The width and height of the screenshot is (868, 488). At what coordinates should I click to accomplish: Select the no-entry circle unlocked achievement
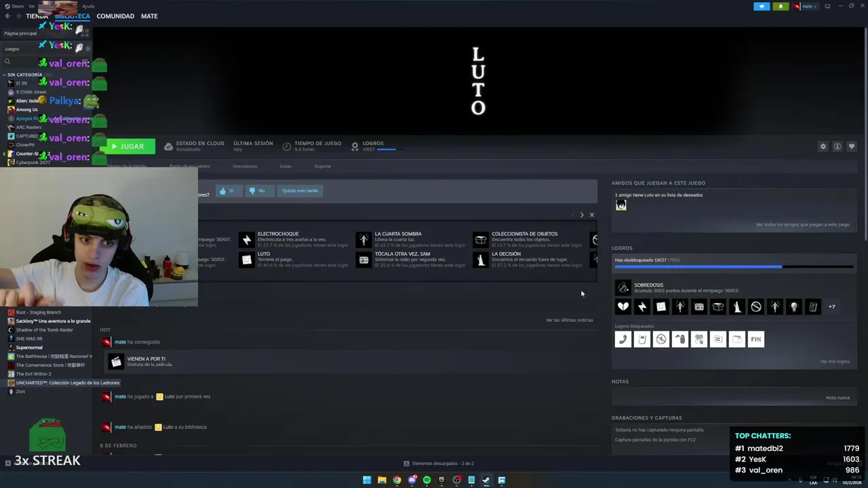(x=756, y=306)
